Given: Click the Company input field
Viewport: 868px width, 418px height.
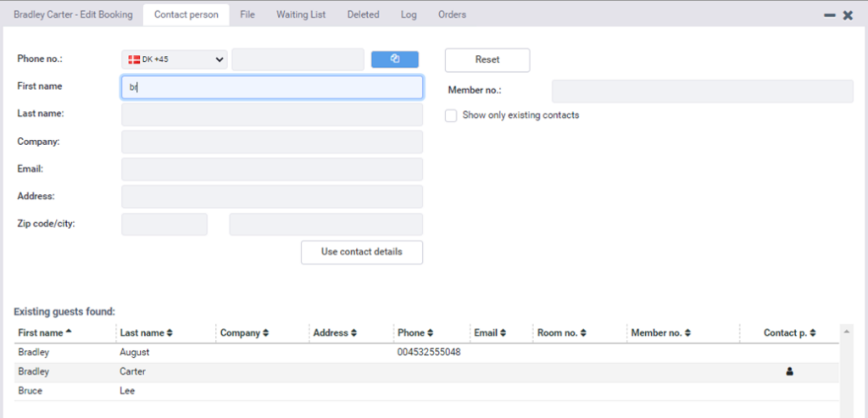Looking at the screenshot, I should 272,142.
